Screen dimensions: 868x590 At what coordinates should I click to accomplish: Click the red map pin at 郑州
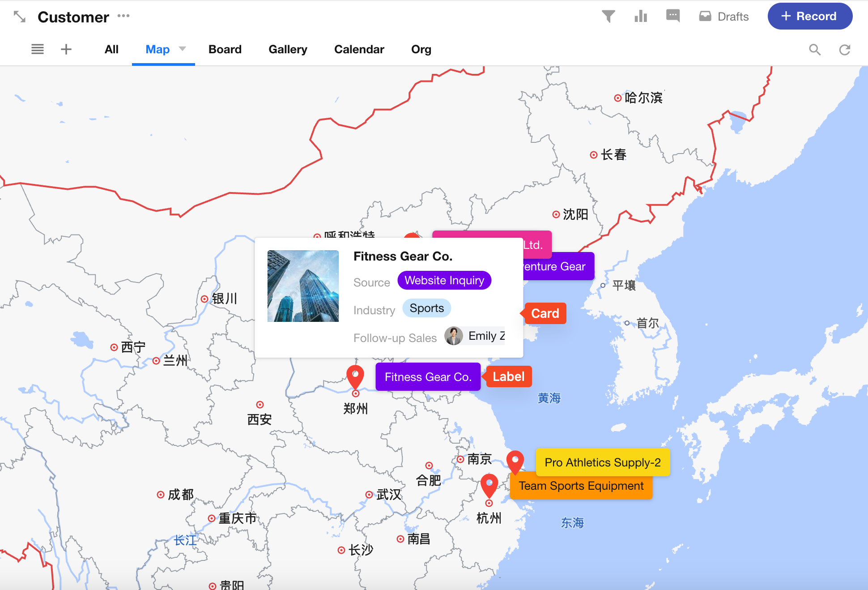[x=355, y=376]
